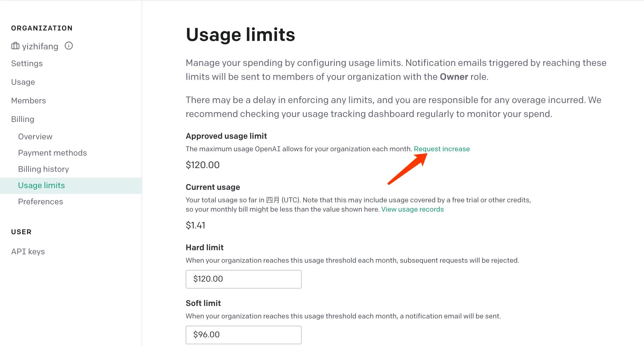Open Preferences settings
This screenshot has width=644, height=346.
coord(40,201)
